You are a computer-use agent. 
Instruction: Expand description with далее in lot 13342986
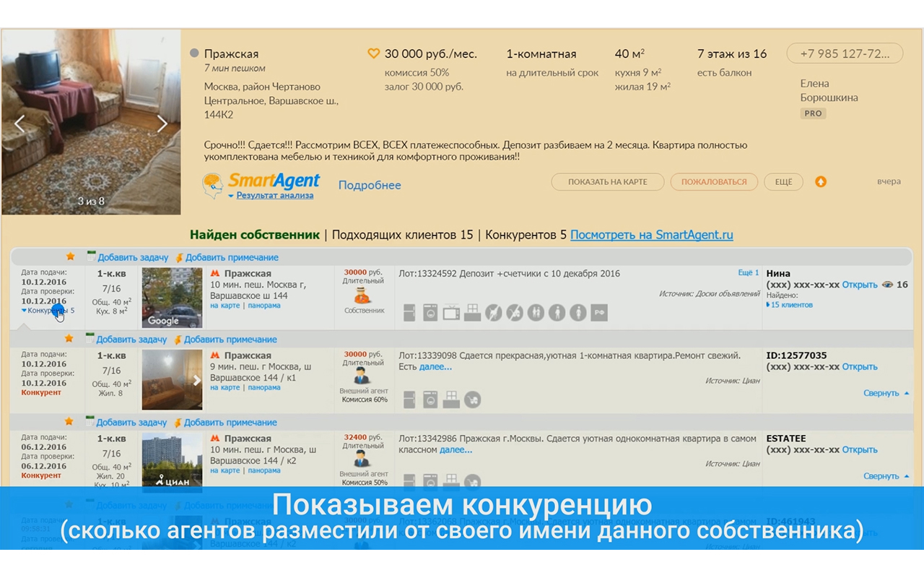pos(456,449)
